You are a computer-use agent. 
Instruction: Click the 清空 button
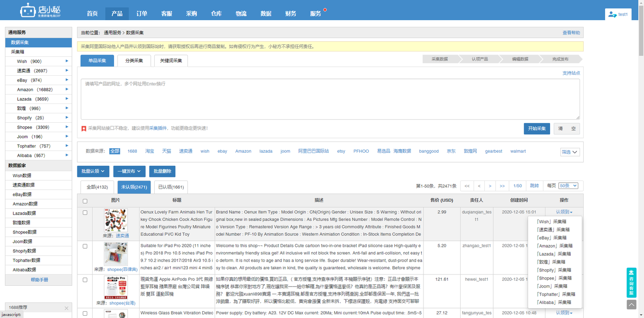(567, 129)
